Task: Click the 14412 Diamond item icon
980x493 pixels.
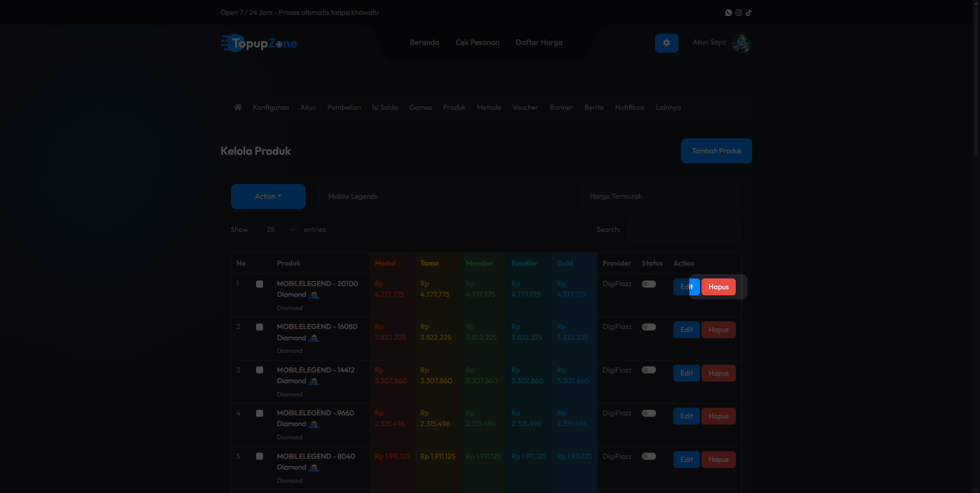Action: (x=314, y=381)
